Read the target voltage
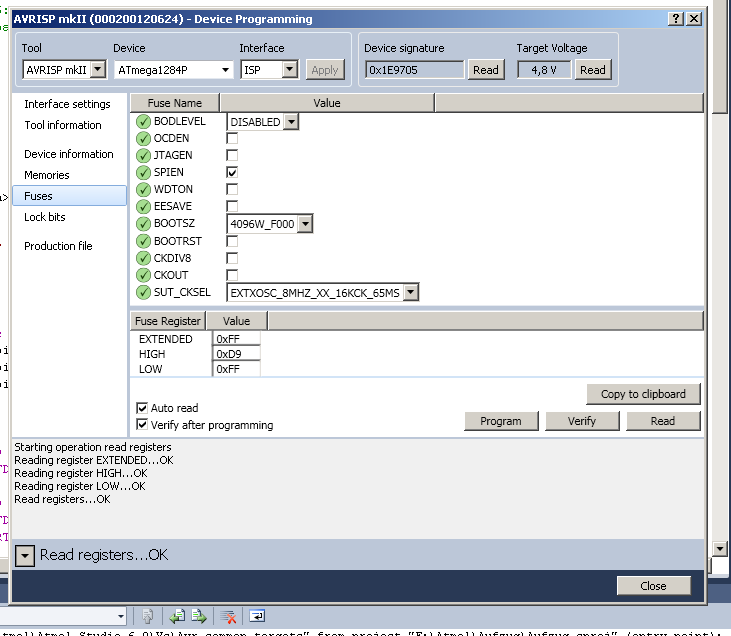The height and width of the screenshot is (636, 731). (593, 70)
